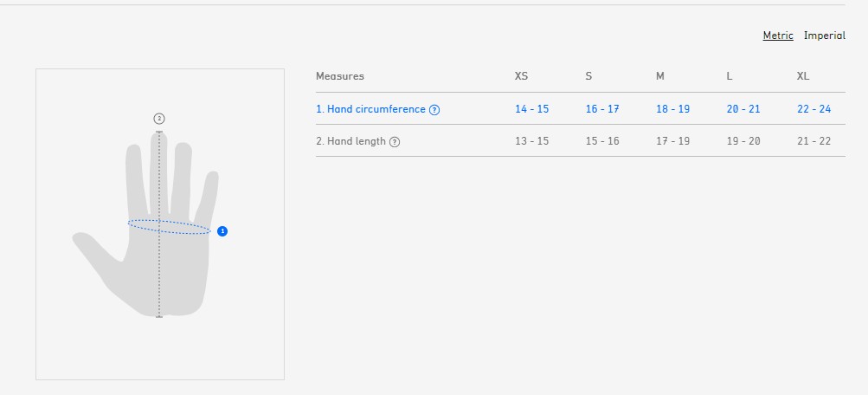Click the 19 - 20 hand length value

click(743, 141)
